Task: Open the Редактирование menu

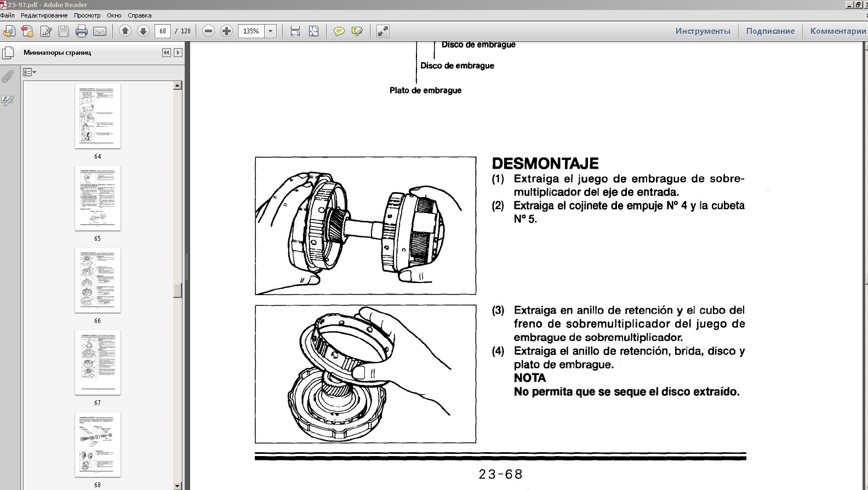Action: point(44,15)
